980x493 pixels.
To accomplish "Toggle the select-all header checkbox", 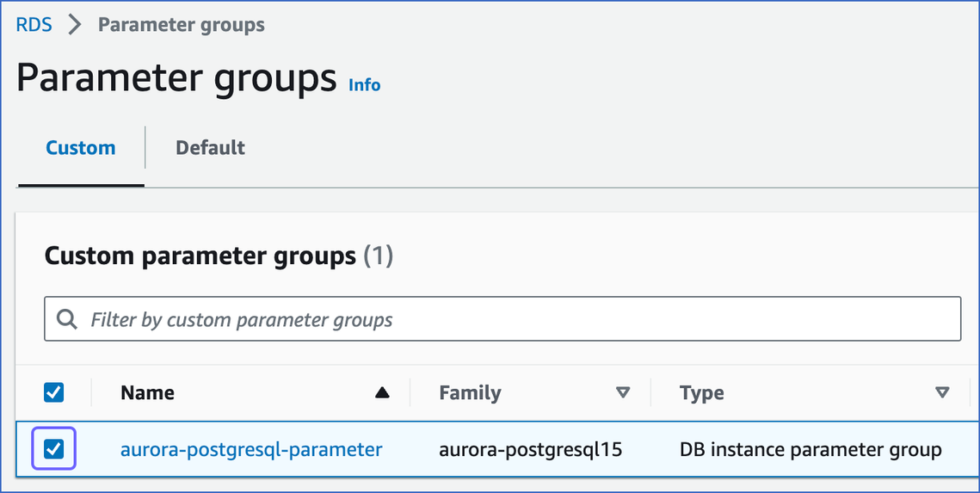I will [x=53, y=393].
